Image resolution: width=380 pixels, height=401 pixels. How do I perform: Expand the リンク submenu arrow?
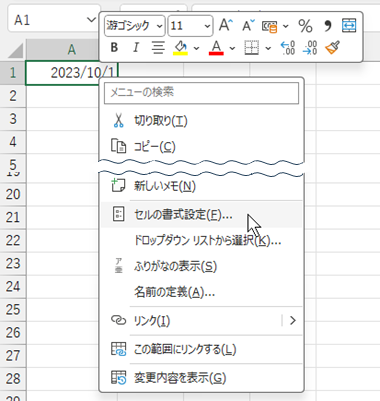click(293, 321)
